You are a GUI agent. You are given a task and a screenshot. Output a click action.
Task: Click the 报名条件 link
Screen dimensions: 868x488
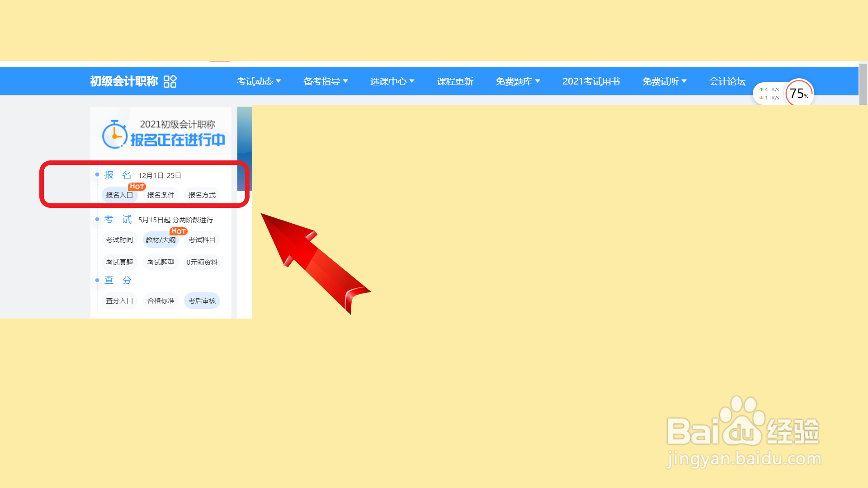[x=160, y=195]
